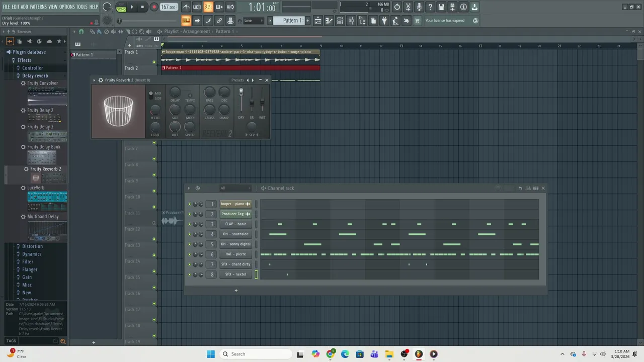Open the TOOLS menu
644x362 pixels.
pos(82,7)
